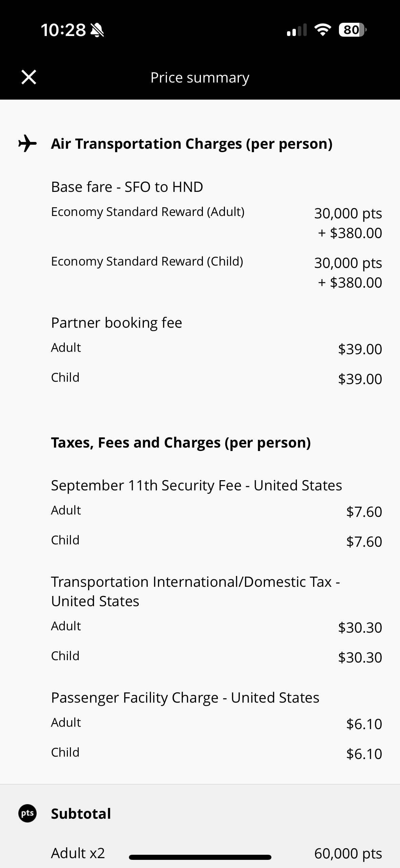Tap the cellular signal bars

(x=297, y=30)
